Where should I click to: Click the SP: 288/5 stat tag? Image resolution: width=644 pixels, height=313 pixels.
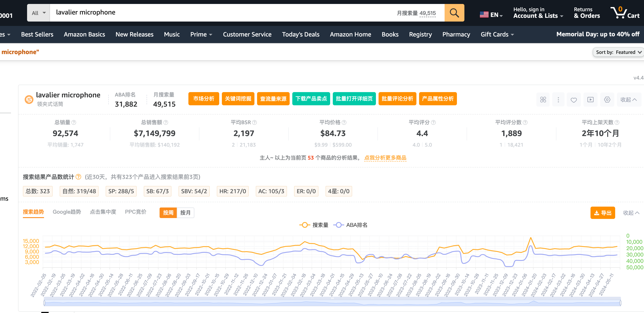click(121, 191)
